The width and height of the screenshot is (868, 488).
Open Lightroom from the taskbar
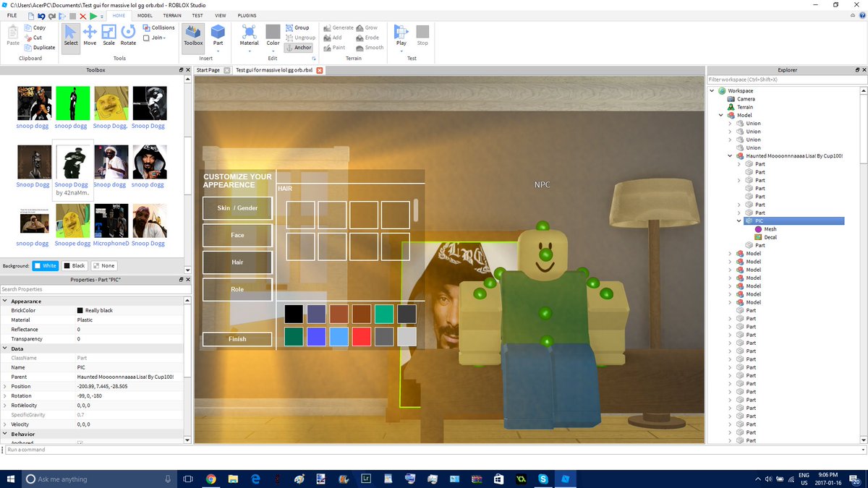(x=366, y=479)
